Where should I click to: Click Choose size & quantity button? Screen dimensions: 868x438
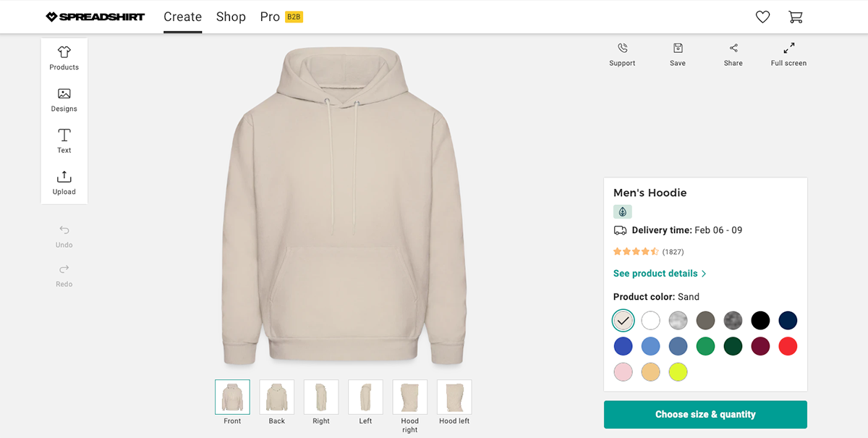(705, 415)
